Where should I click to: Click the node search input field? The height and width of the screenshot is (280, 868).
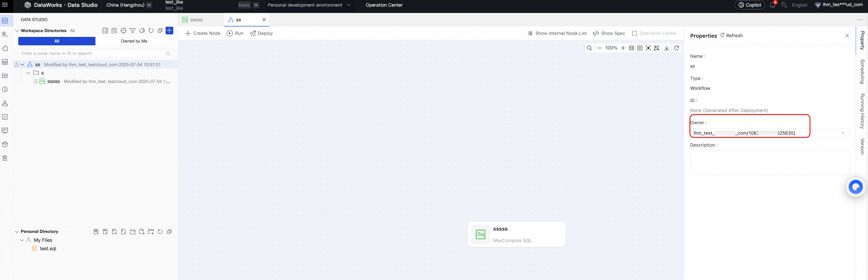click(x=95, y=53)
